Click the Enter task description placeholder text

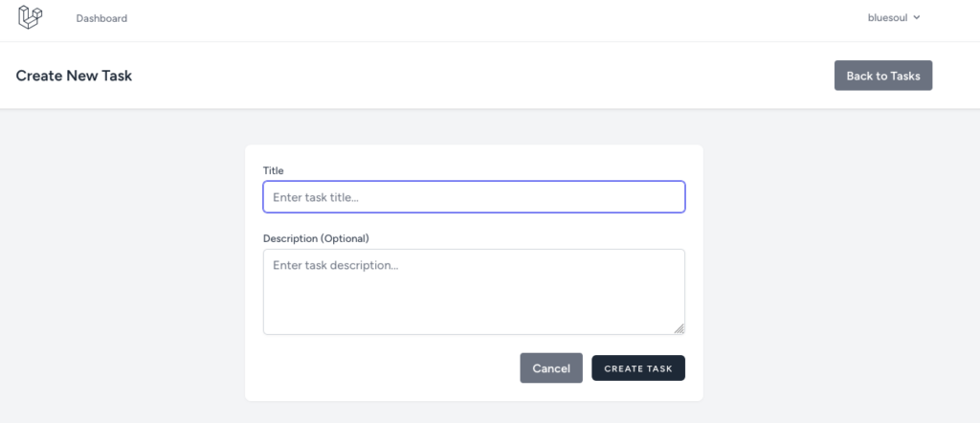pos(336,265)
